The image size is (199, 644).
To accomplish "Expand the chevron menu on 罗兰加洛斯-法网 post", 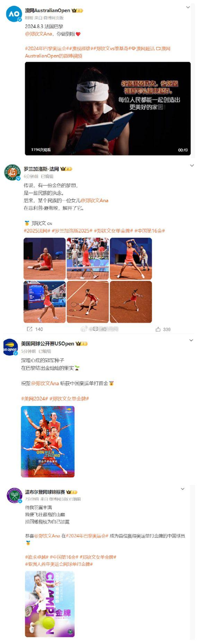I will (192, 166).
